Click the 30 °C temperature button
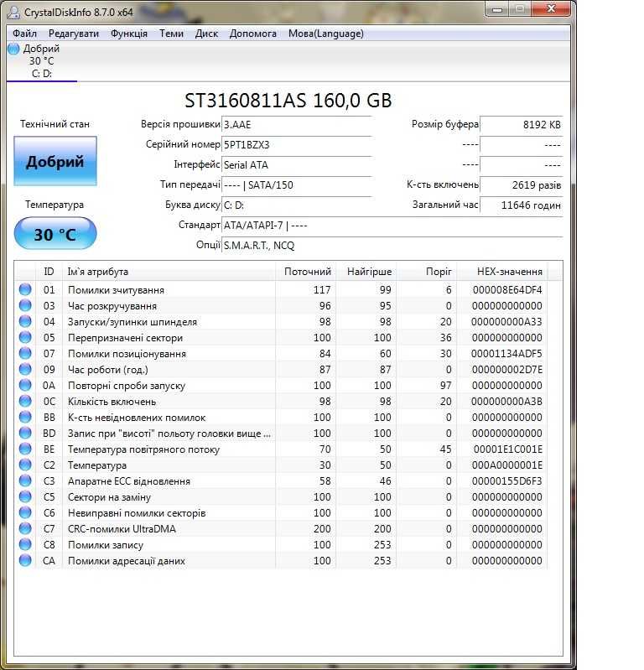The width and height of the screenshot is (644, 670). click(55, 234)
